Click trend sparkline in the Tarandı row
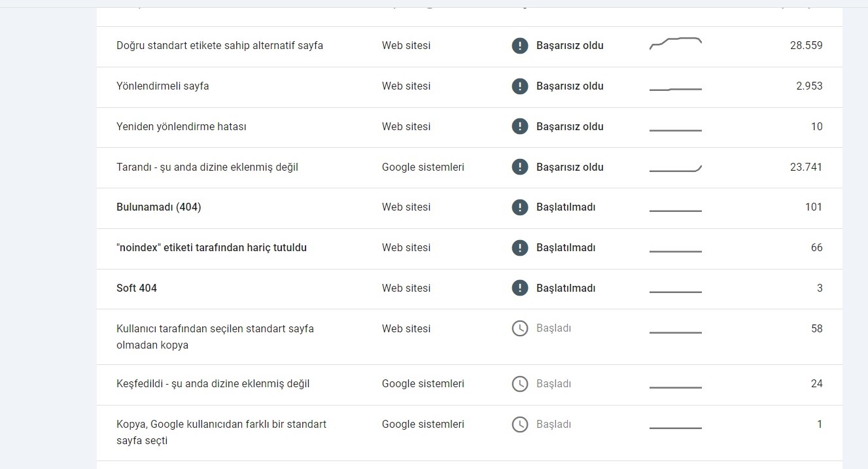The height and width of the screenshot is (469, 868). pyautogui.click(x=676, y=169)
